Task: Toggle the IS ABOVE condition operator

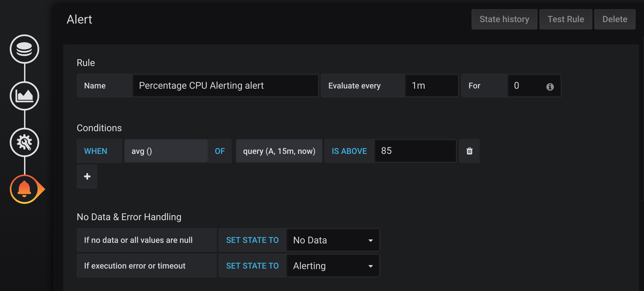Action: point(349,151)
